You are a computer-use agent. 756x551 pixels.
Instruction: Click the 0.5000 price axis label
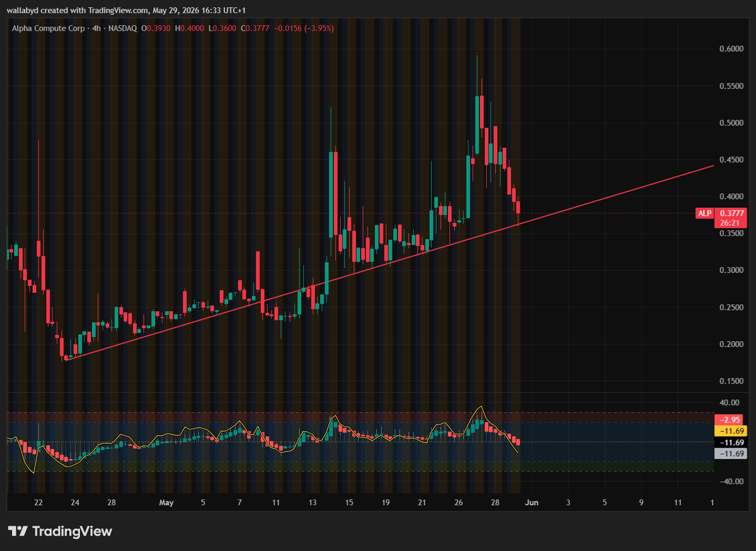coord(730,123)
